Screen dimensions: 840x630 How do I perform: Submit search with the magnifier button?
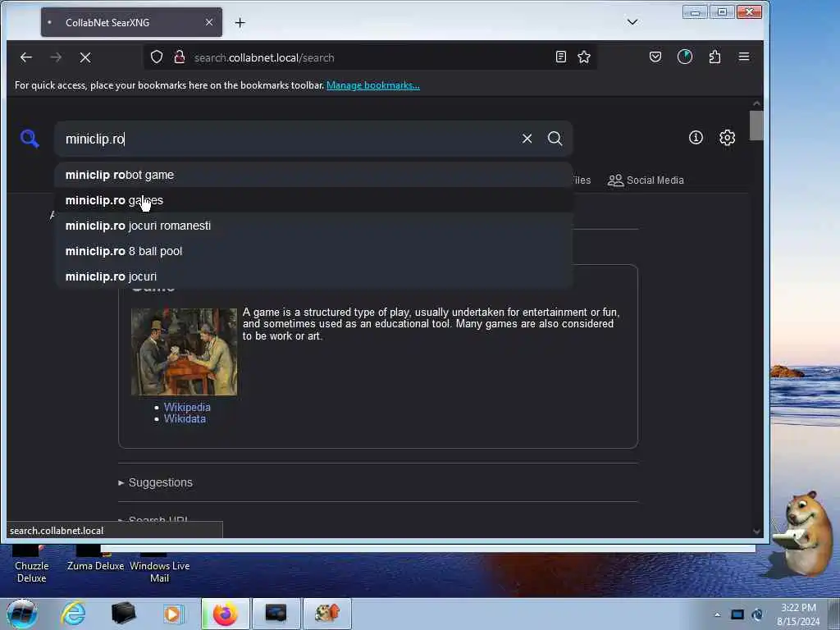(555, 139)
